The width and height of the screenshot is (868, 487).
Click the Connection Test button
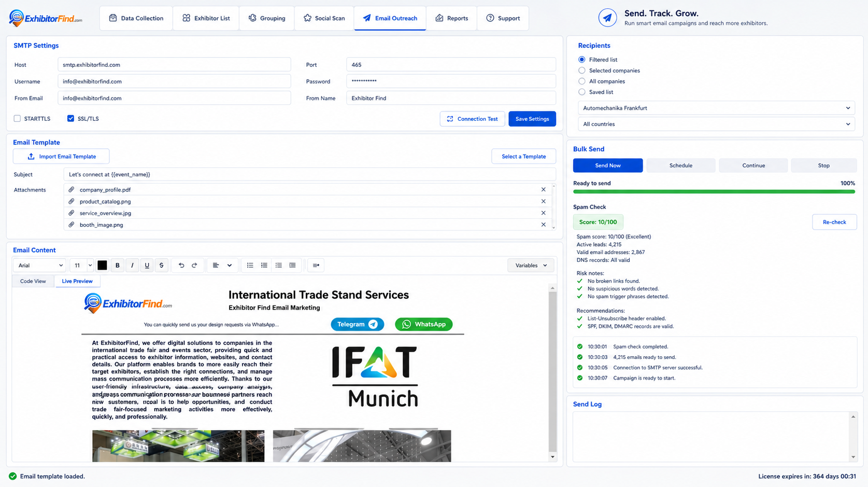pos(472,119)
